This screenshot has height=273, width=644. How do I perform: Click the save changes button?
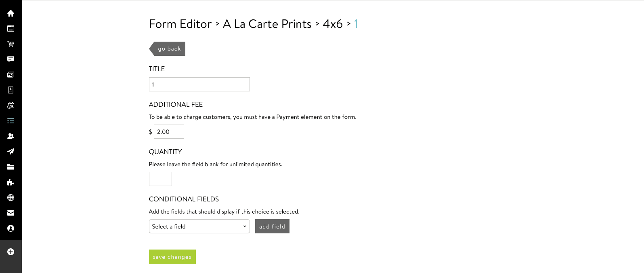172,256
